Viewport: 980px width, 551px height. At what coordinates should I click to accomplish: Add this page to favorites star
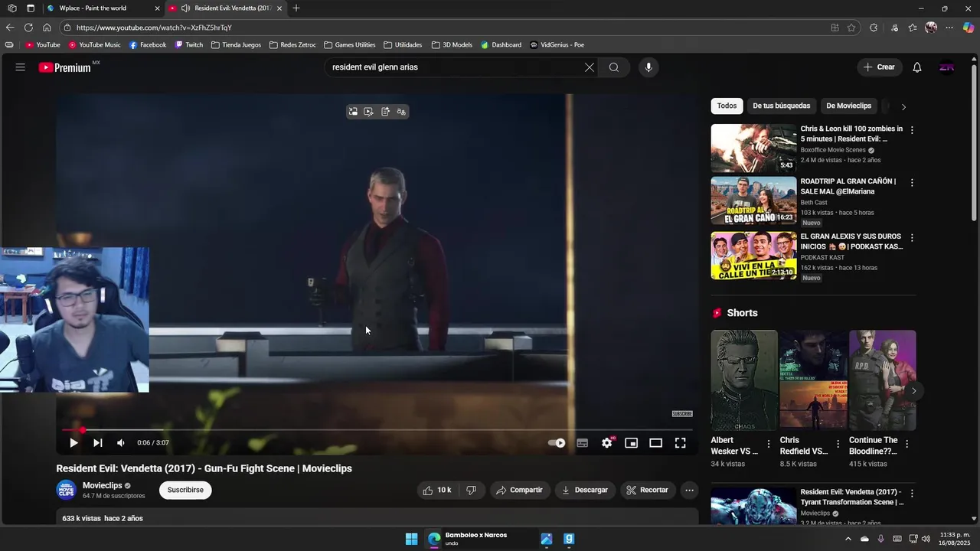click(x=851, y=28)
